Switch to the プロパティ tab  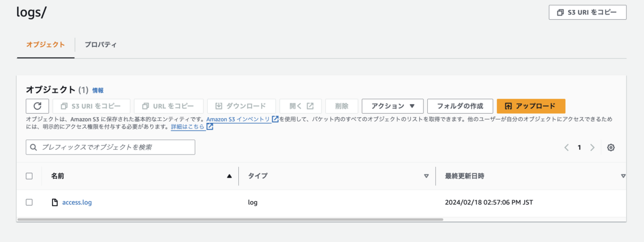click(101, 45)
